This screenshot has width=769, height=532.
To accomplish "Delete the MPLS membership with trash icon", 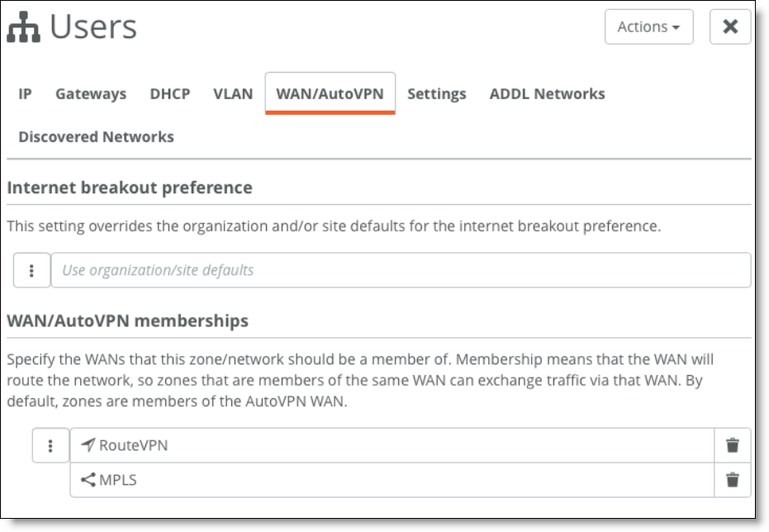I will [732, 479].
